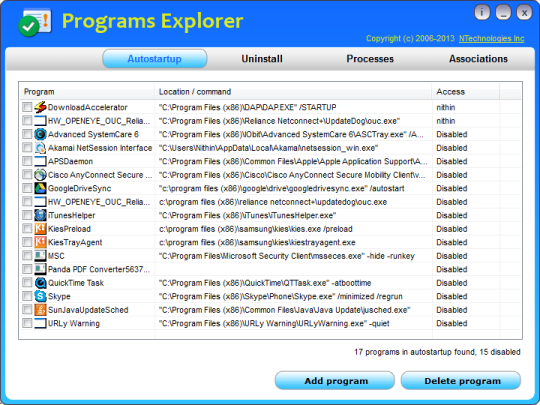Click the 17 programs in autostartup status text
Viewport: 540px width, 405px height.
click(437, 352)
